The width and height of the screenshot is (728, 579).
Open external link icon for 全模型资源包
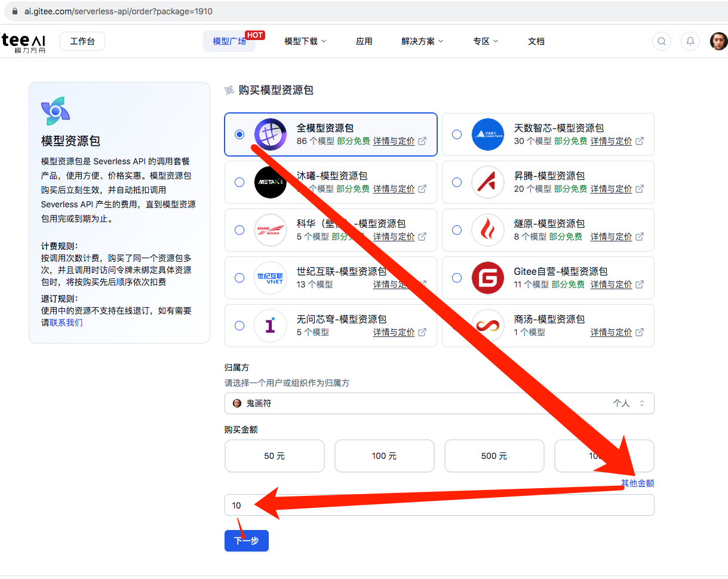pyautogui.click(x=422, y=141)
